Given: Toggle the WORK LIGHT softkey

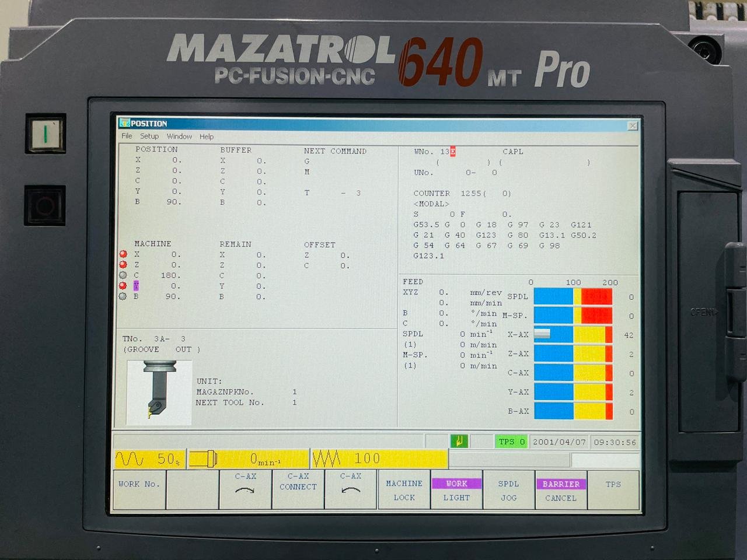Looking at the screenshot, I should point(456,490).
